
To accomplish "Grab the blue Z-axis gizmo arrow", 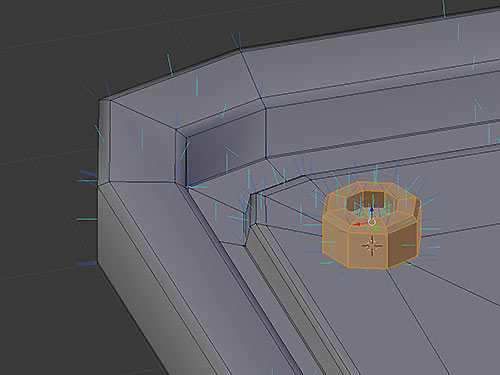I will tap(372, 210).
